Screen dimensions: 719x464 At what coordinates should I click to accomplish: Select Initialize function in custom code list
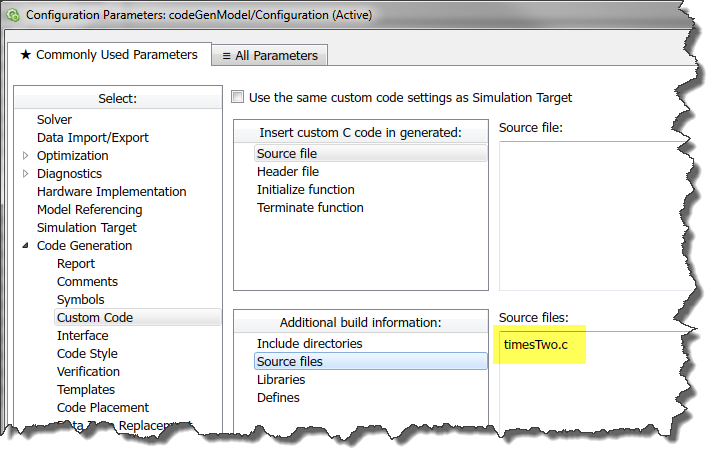pos(305,190)
